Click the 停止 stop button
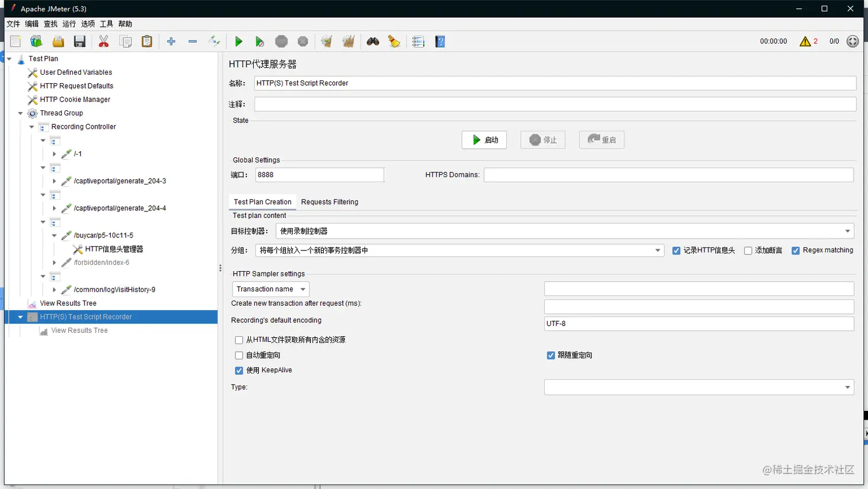Image resolution: width=868 pixels, height=489 pixels. [x=543, y=140]
